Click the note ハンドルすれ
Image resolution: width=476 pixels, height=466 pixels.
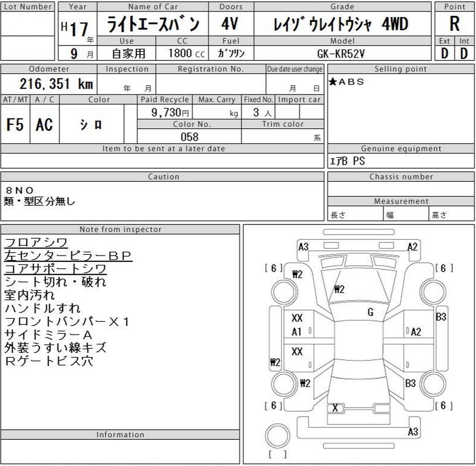[43, 308]
